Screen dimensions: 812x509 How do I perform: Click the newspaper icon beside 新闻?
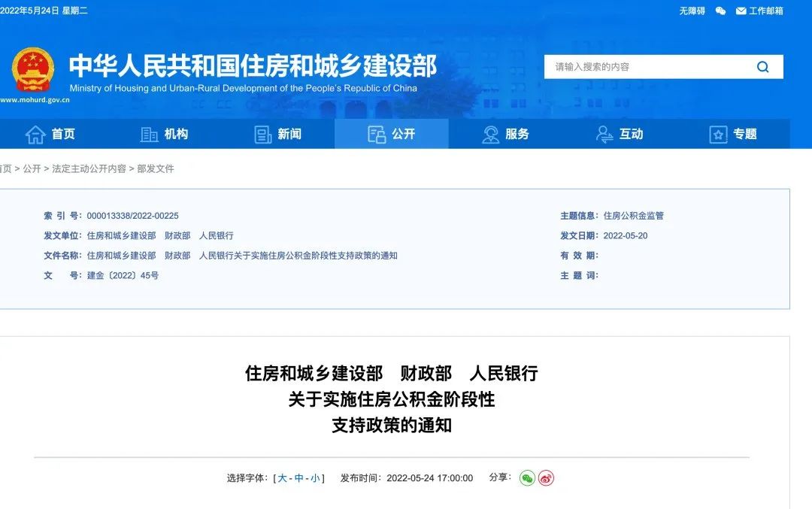pos(263,135)
